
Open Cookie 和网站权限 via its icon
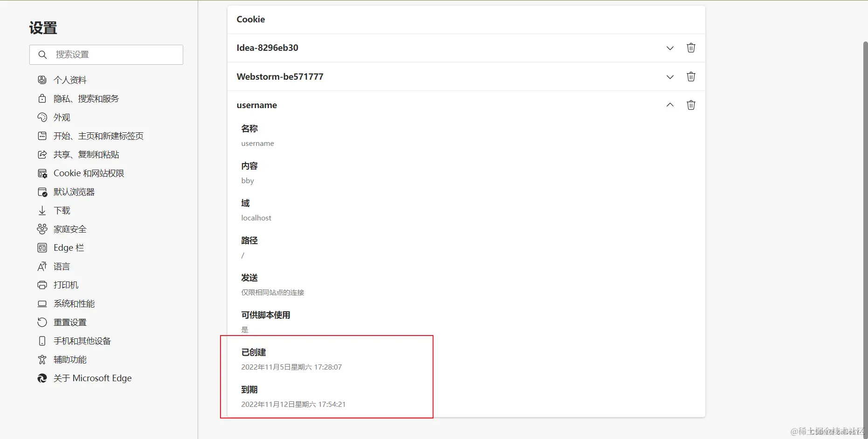(x=42, y=173)
